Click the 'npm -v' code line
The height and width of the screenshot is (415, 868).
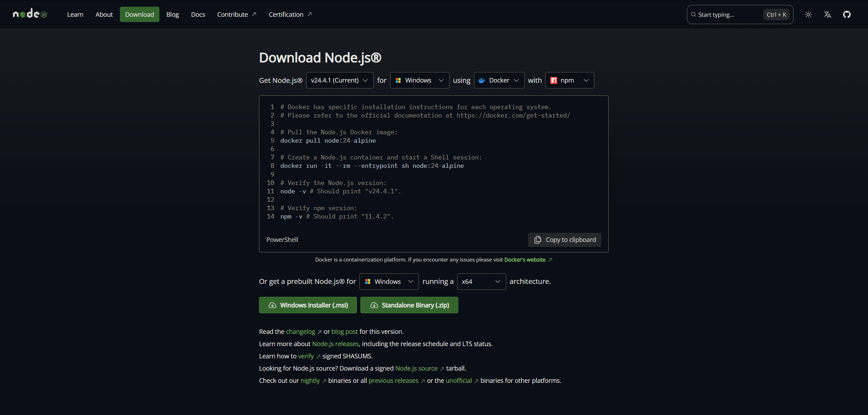(x=337, y=216)
